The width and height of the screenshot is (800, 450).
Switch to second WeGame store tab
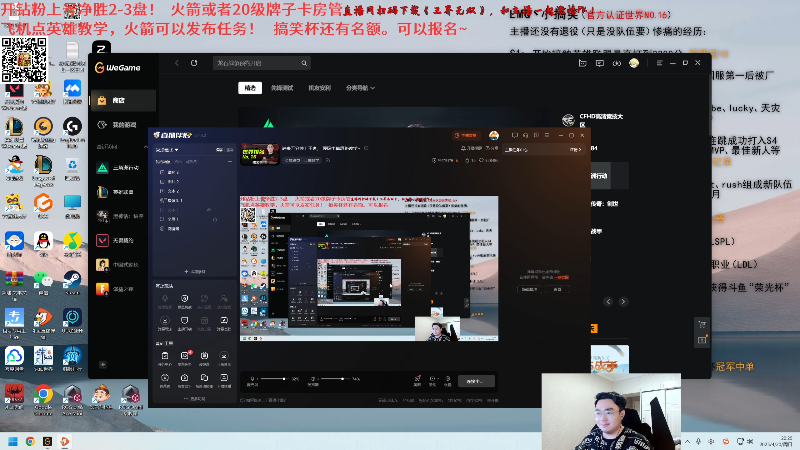coord(282,88)
